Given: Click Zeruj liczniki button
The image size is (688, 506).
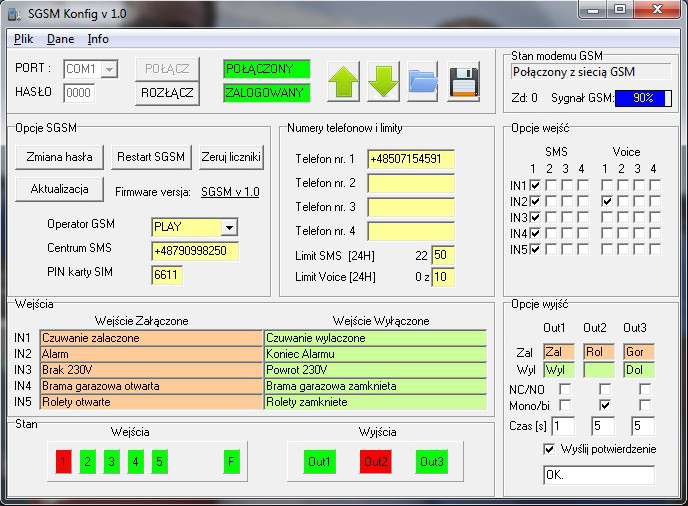Looking at the screenshot, I should tap(231, 157).
